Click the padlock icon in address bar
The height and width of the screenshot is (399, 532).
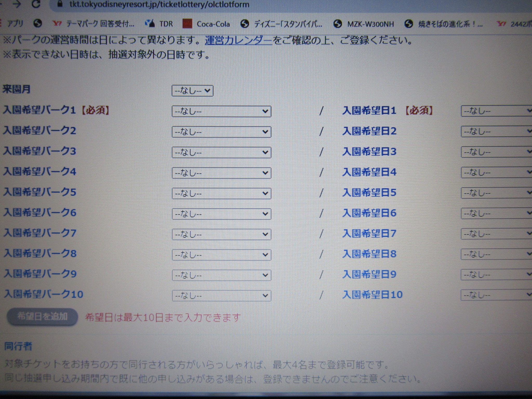60,4
